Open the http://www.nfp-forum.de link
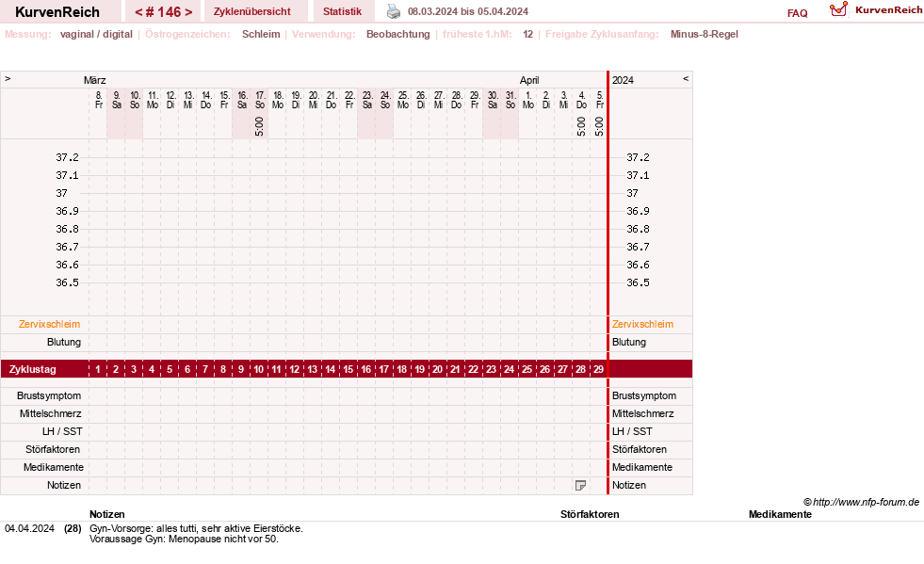This screenshot has width=924, height=564. click(866, 502)
